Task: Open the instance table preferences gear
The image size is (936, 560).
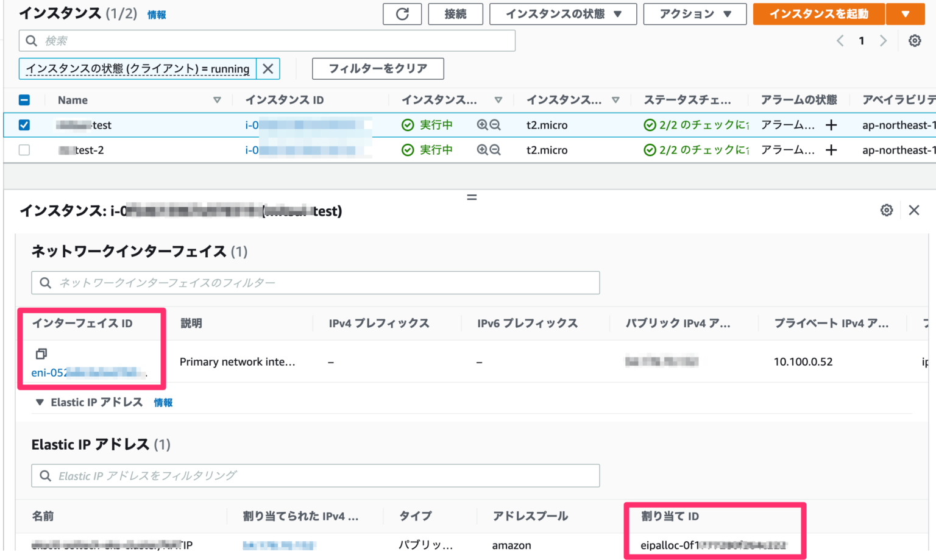Action: 915,40
